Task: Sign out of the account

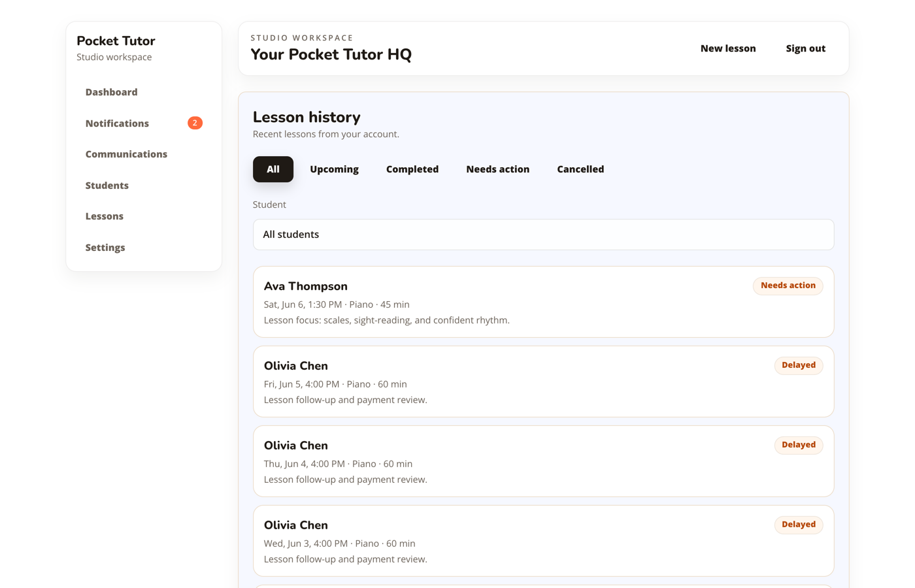Action: coord(805,48)
